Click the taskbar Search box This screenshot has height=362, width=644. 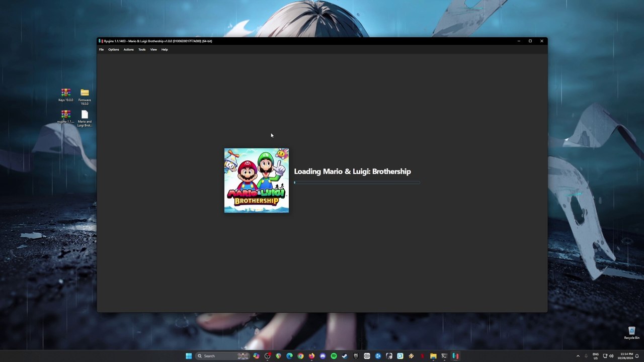[222, 356]
